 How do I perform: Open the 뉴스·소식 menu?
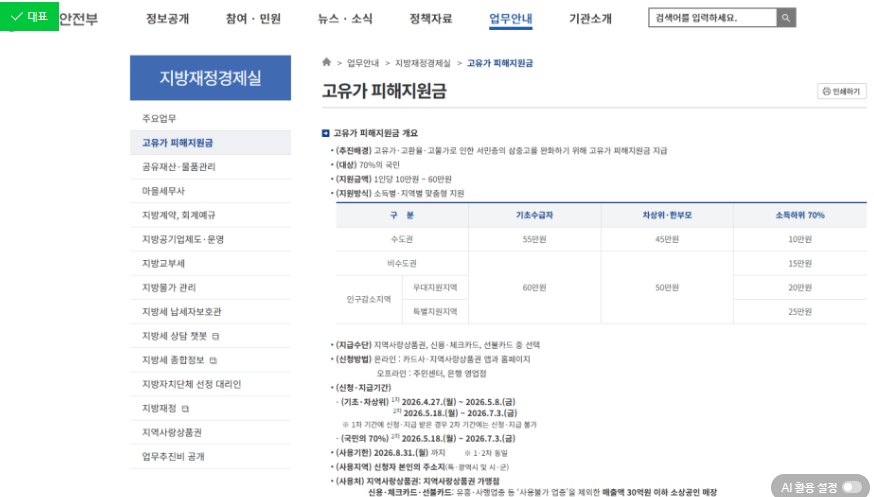click(x=345, y=19)
